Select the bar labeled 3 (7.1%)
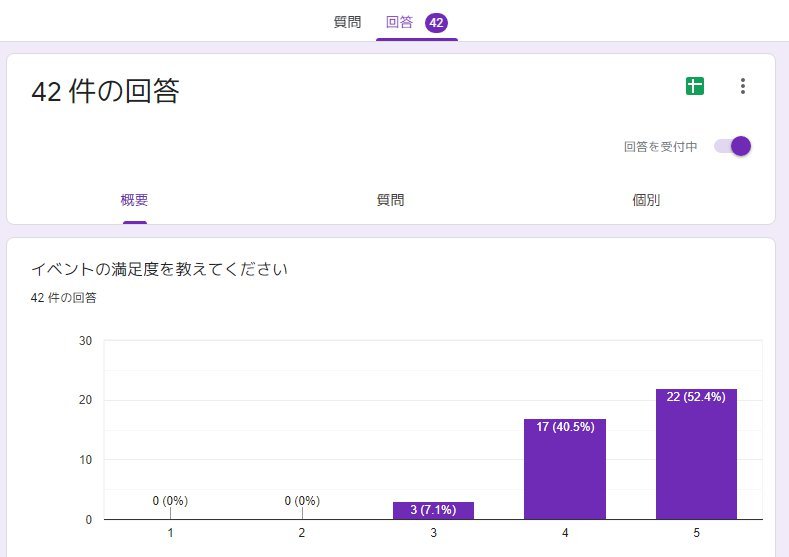Image resolution: width=789 pixels, height=557 pixels. point(433,510)
